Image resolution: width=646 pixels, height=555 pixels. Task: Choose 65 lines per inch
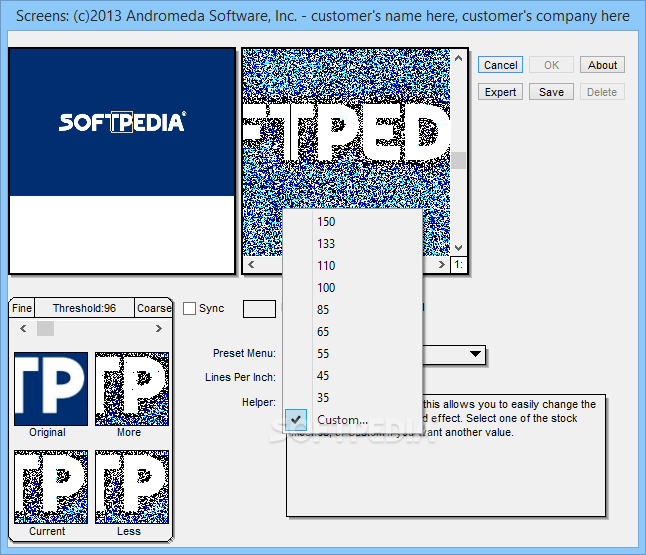pos(353,332)
